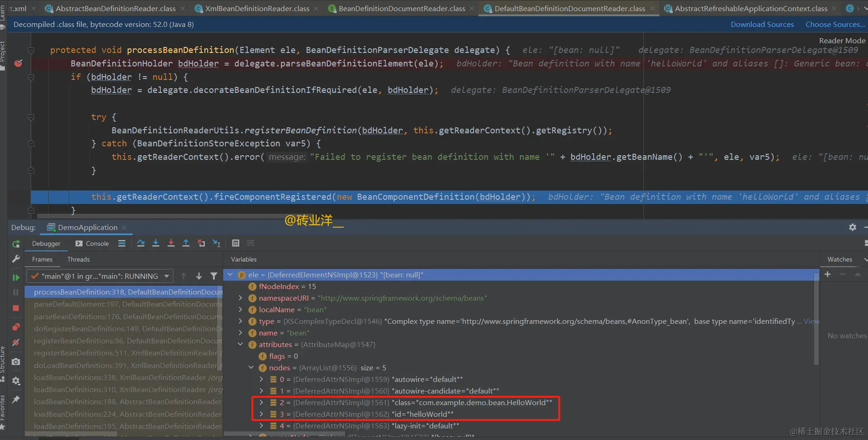Screen dimensions: 868x440
Task: Open debugger settings gear in left strip
Action: (16, 381)
